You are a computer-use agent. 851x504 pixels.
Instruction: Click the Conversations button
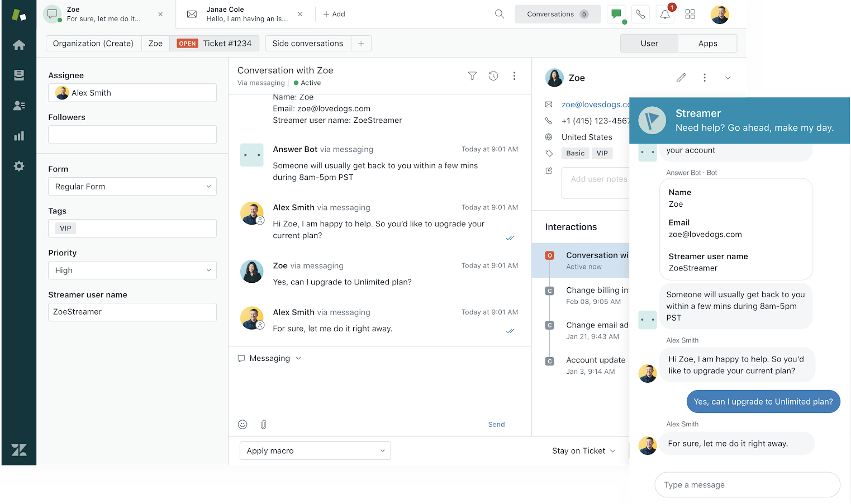point(558,15)
